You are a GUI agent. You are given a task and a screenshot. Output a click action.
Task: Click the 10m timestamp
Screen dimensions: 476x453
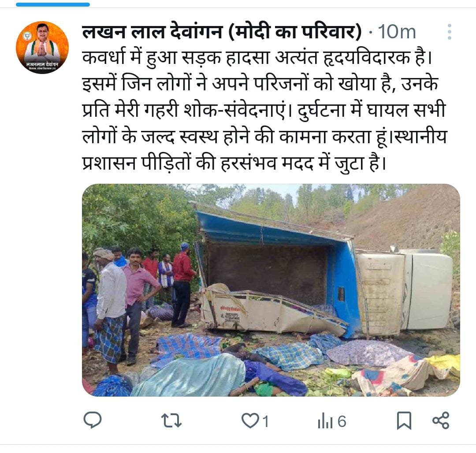pyautogui.click(x=397, y=32)
